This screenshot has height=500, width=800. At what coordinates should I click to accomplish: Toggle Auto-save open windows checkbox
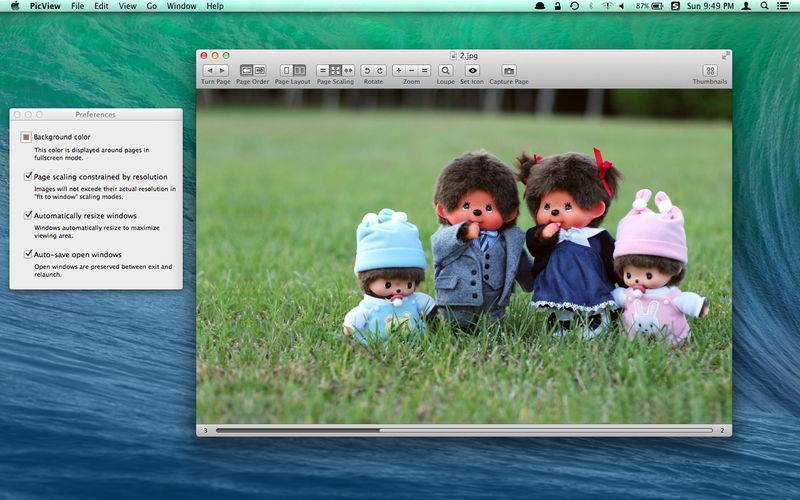click(x=28, y=254)
